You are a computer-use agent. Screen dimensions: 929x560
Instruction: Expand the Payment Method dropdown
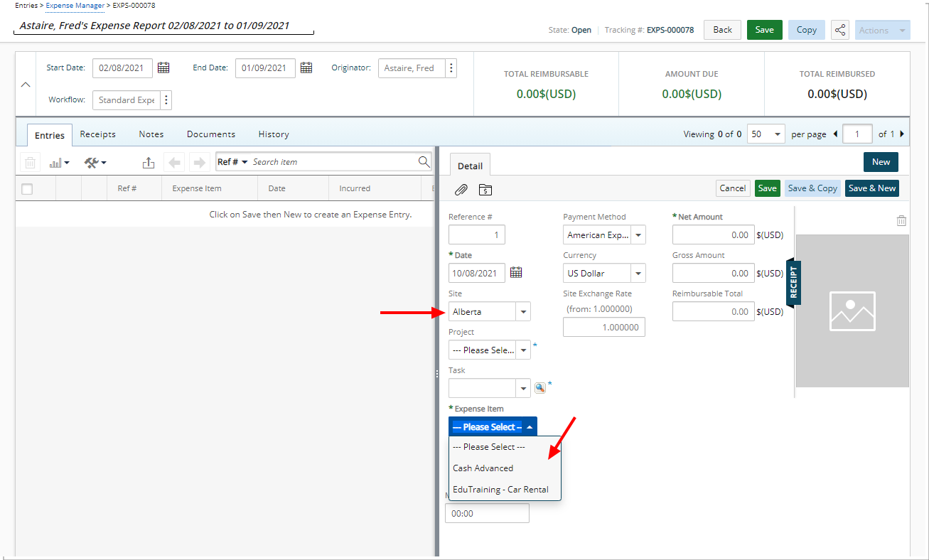coord(638,235)
